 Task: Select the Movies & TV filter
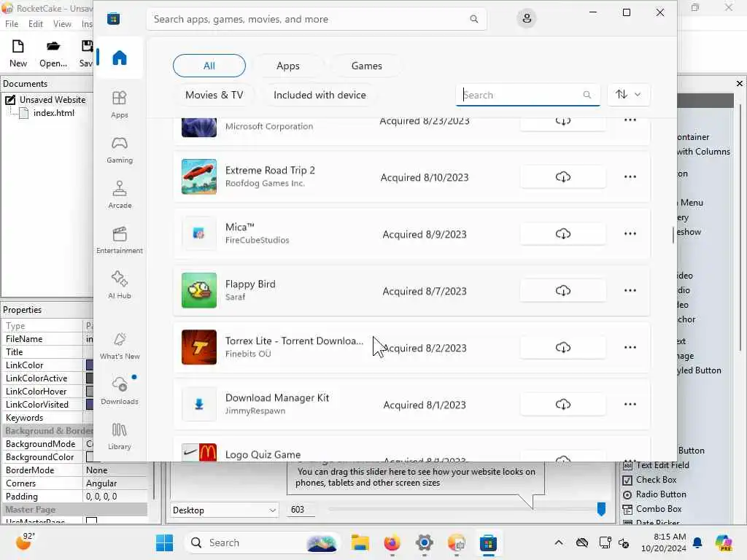click(214, 95)
